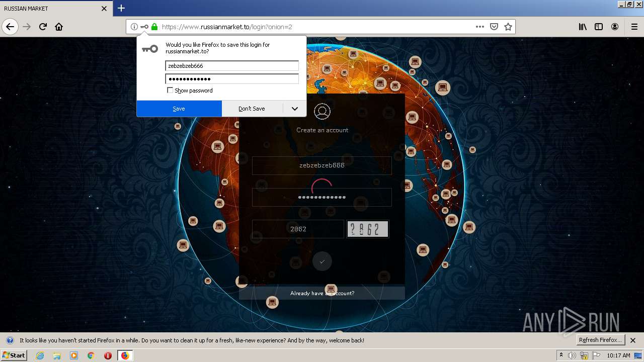The height and width of the screenshot is (362, 644).
Task: Click the page username field zebzebzeb666
Action: (322, 165)
